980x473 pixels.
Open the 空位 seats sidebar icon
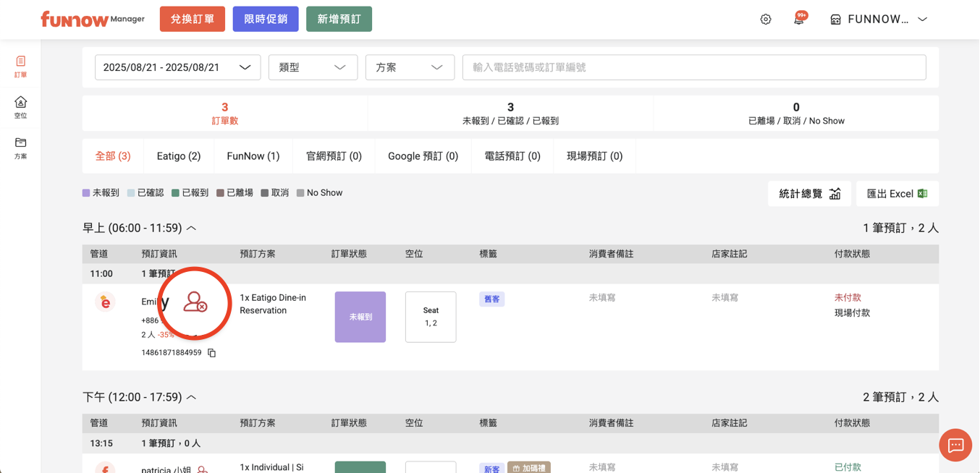point(20,106)
